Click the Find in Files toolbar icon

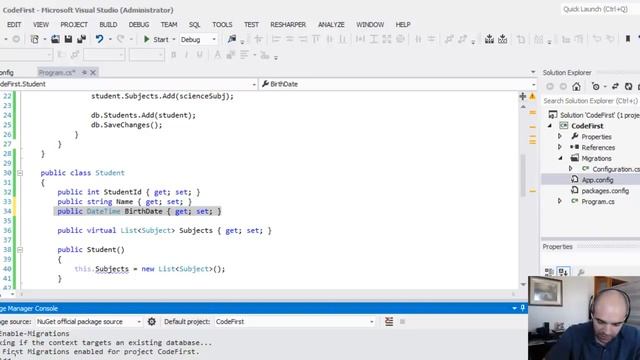tap(232, 39)
